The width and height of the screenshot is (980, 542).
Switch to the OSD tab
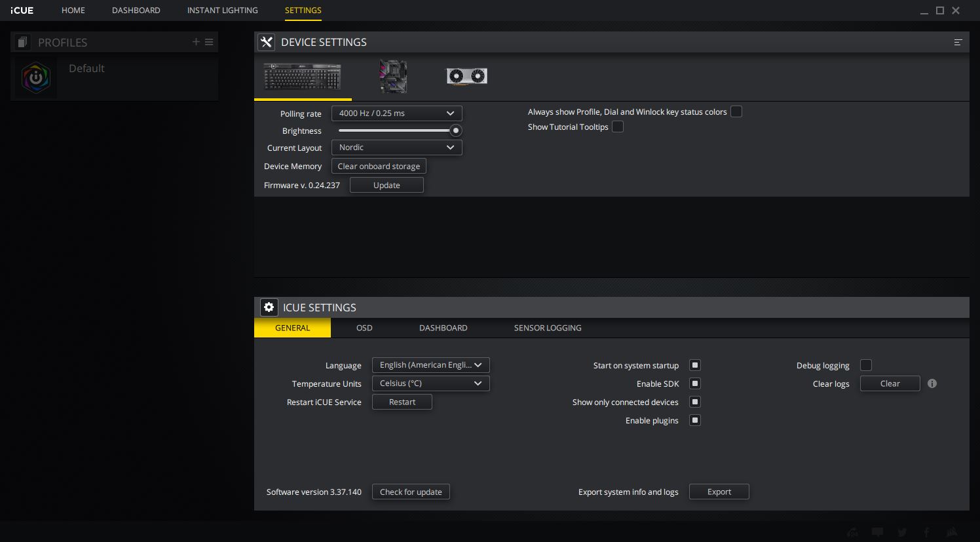[x=364, y=328]
